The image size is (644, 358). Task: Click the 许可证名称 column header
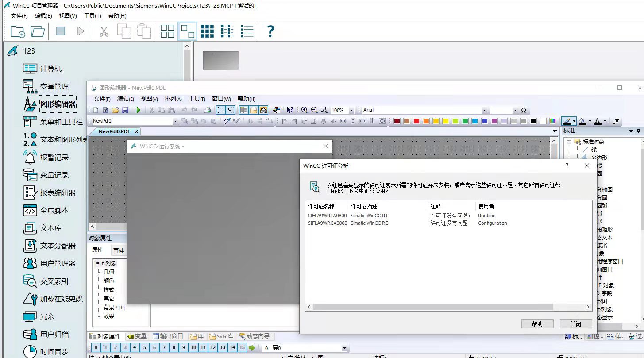coord(327,206)
